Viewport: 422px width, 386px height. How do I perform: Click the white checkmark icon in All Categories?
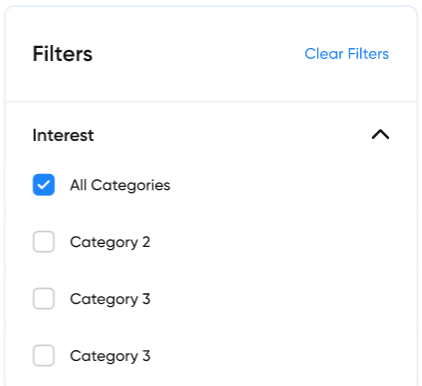(x=44, y=184)
